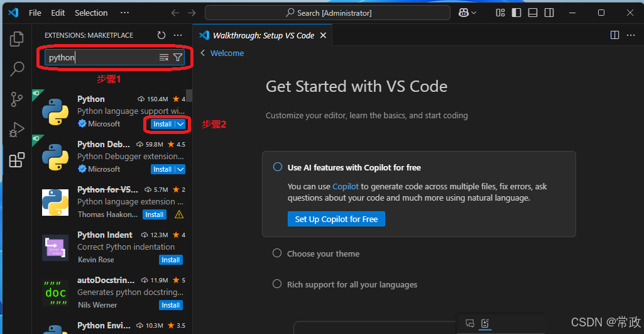Select Rich support for all your languages
The height and width of the screenshot is (334, 644).
(x=352, y=285)
